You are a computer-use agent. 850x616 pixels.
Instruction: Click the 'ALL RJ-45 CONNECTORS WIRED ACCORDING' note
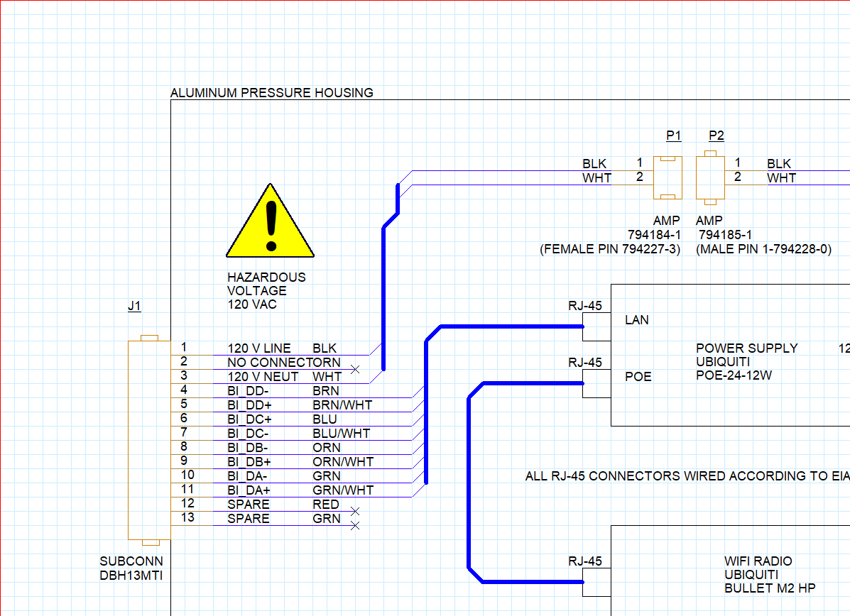pos(687,476)
